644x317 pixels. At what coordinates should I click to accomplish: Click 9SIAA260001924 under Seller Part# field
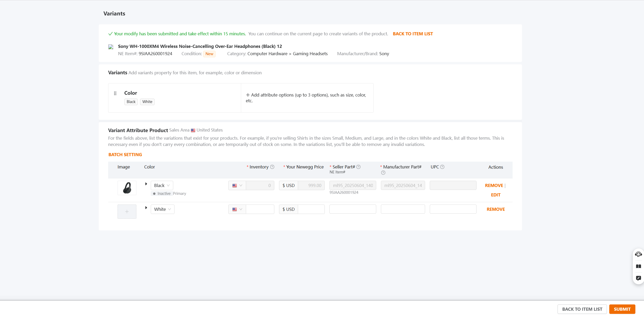(344, 193)
